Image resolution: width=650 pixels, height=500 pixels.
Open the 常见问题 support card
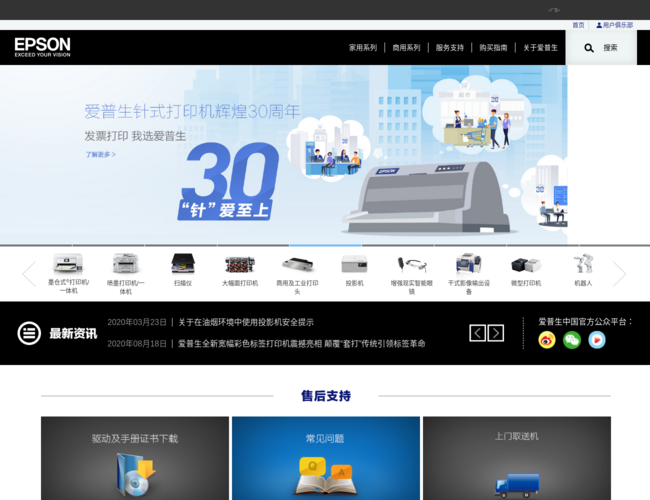[326, 458]
